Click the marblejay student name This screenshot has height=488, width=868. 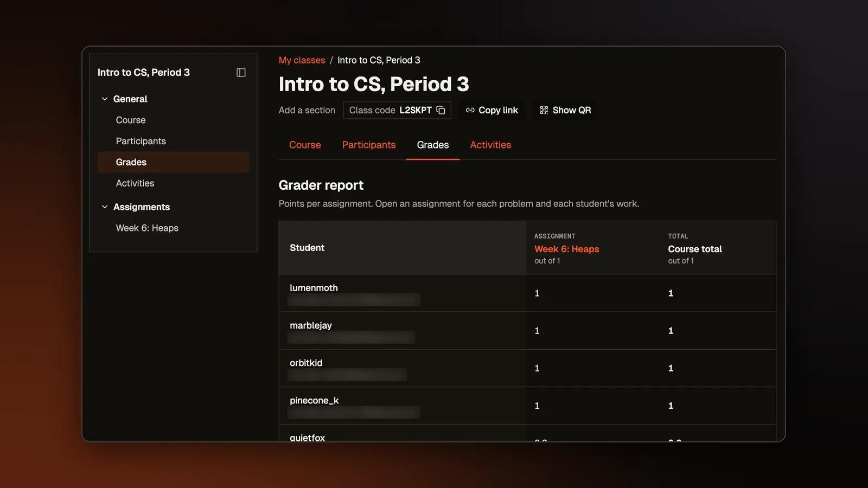click(x=311, y=325)
